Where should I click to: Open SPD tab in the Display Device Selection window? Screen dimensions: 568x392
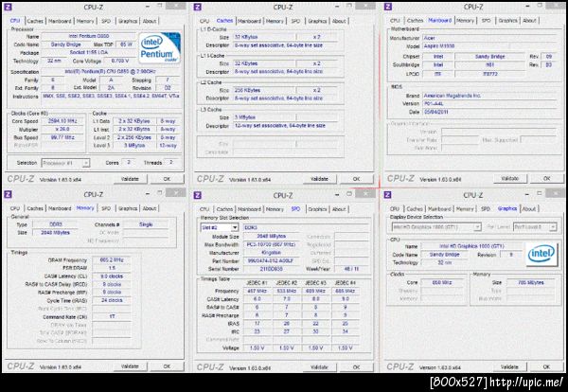coord(486,208)
